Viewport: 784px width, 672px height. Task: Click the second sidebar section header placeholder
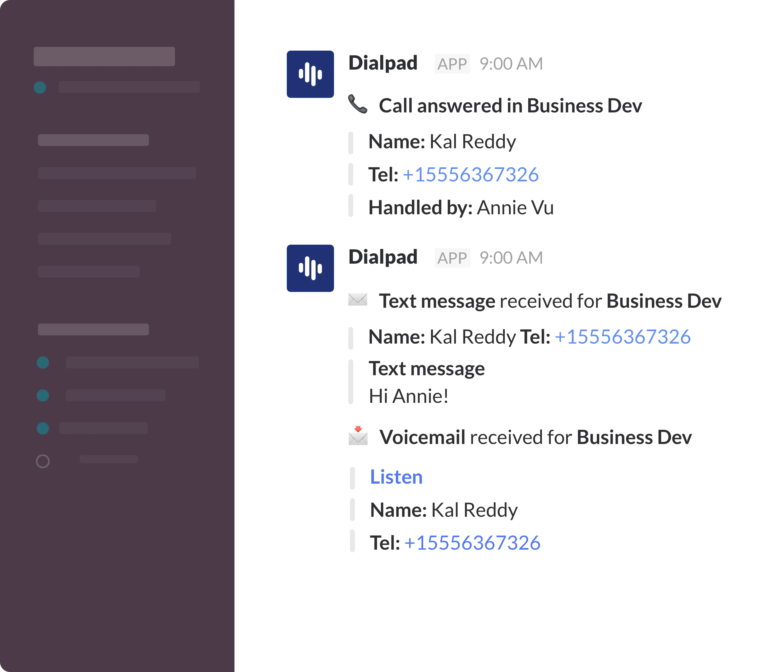coord(93,330)
